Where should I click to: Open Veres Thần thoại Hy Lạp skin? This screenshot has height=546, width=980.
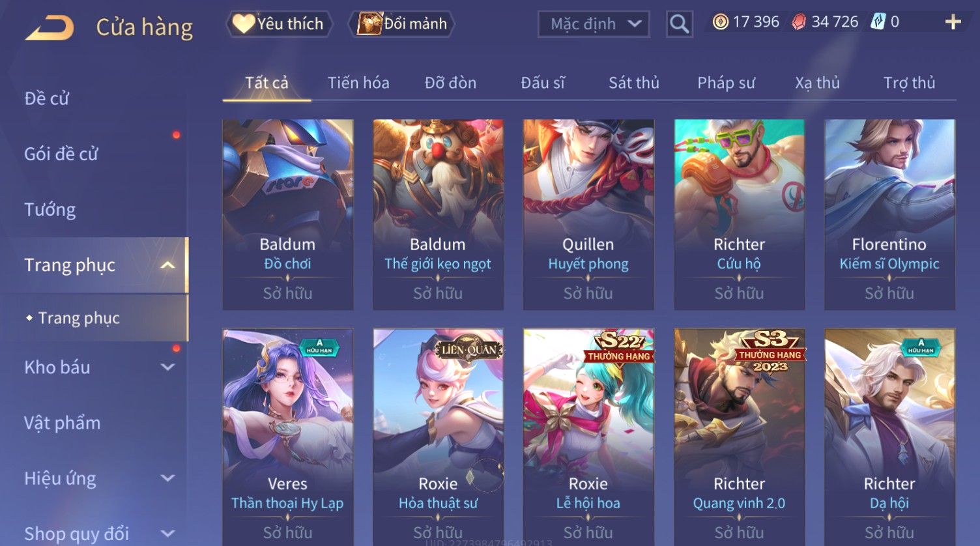(287, 437)
